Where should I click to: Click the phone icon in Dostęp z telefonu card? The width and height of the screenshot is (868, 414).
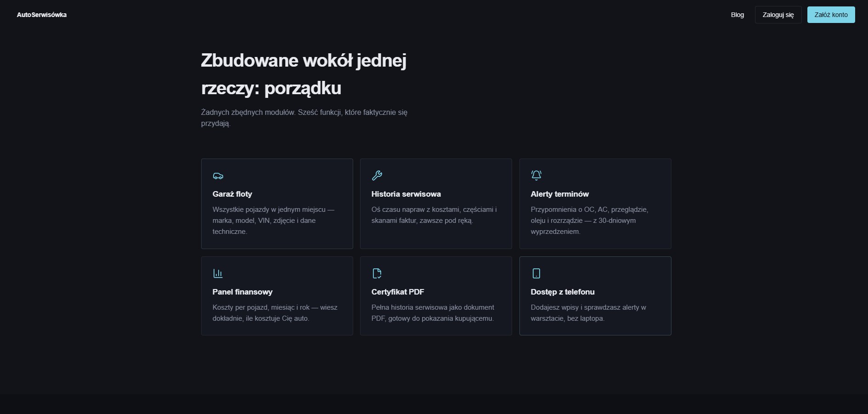point(536,273)
